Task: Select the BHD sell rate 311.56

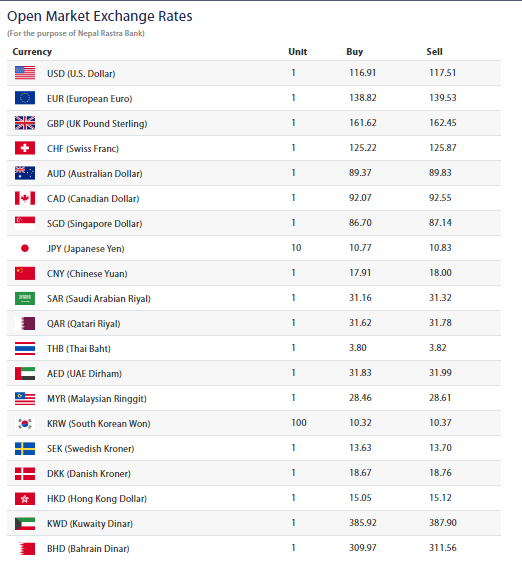Action: tap(443, 547)
